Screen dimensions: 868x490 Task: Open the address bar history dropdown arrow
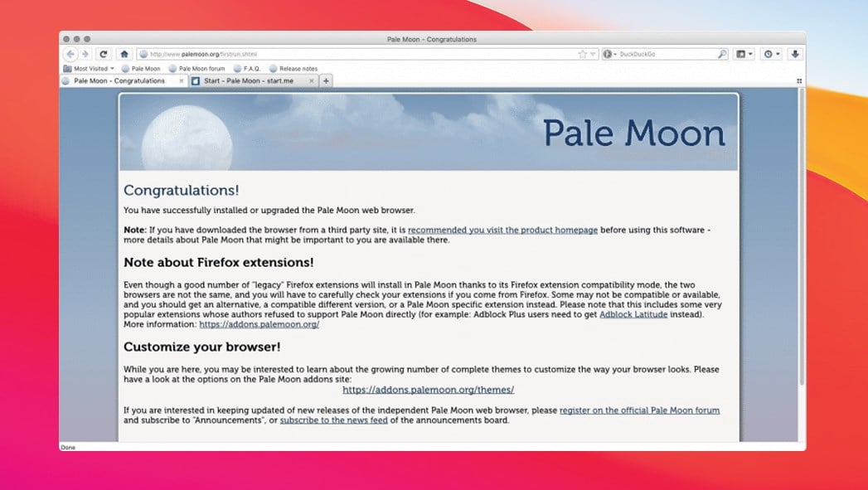pyautogui.click(x=593, y=54)
